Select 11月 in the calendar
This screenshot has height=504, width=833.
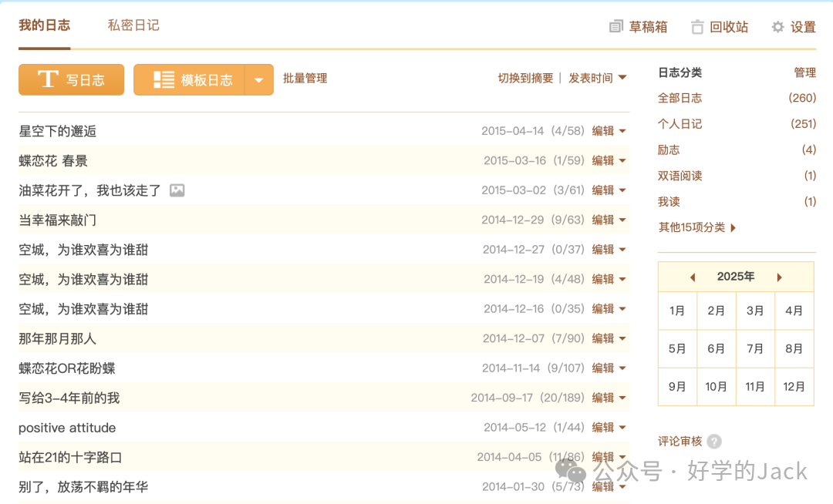(755, 387)
